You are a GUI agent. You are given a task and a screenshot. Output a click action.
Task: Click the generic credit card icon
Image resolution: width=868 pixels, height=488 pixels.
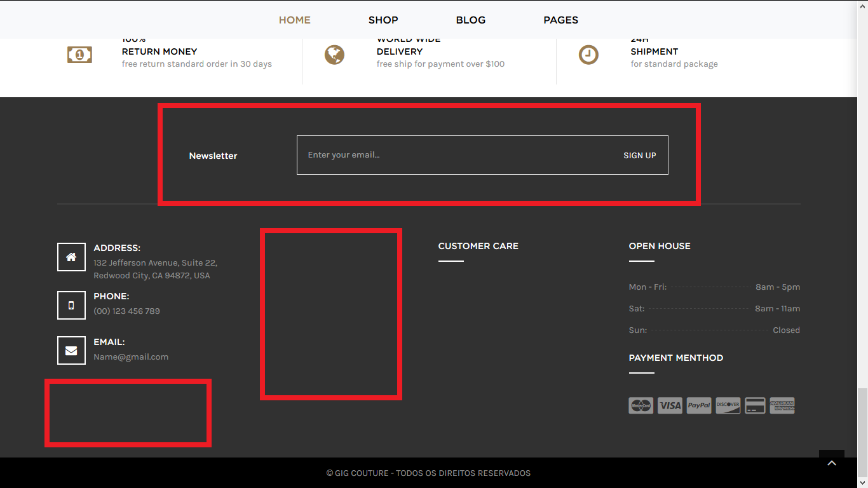tap(755, 405)
